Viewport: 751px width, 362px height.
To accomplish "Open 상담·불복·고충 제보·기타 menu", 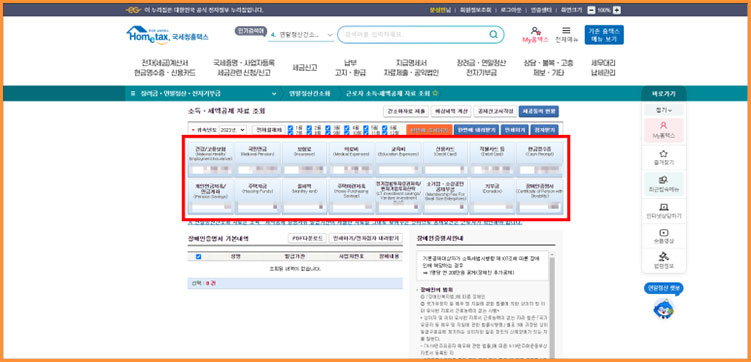I will click(548, 68).
